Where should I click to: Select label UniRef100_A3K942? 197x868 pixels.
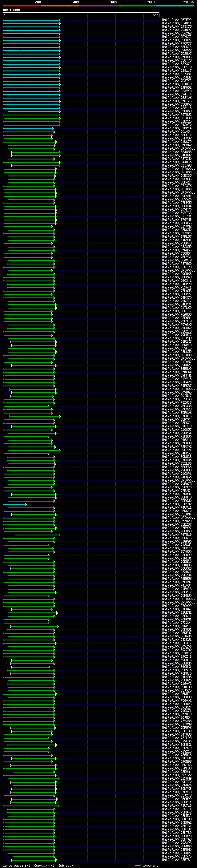(177, 812)
